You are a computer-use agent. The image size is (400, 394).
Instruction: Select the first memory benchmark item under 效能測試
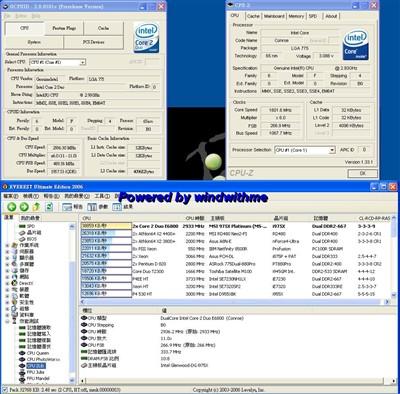pos(39,328)
